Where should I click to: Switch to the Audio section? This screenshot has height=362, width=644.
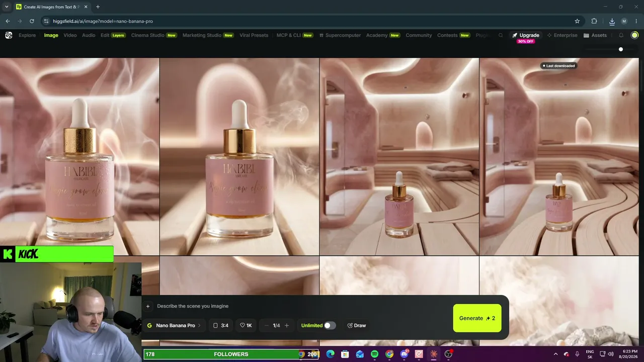[x=89, y=35]
